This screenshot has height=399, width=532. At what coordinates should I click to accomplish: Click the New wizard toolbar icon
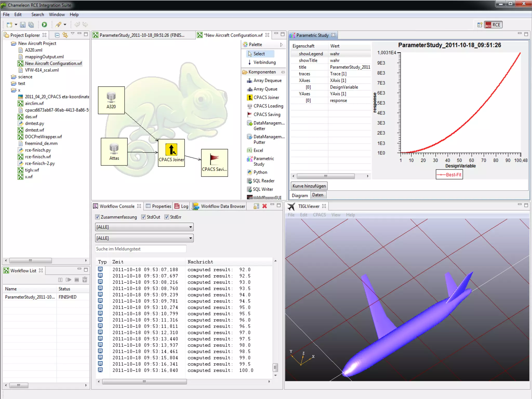pos(10,25)
